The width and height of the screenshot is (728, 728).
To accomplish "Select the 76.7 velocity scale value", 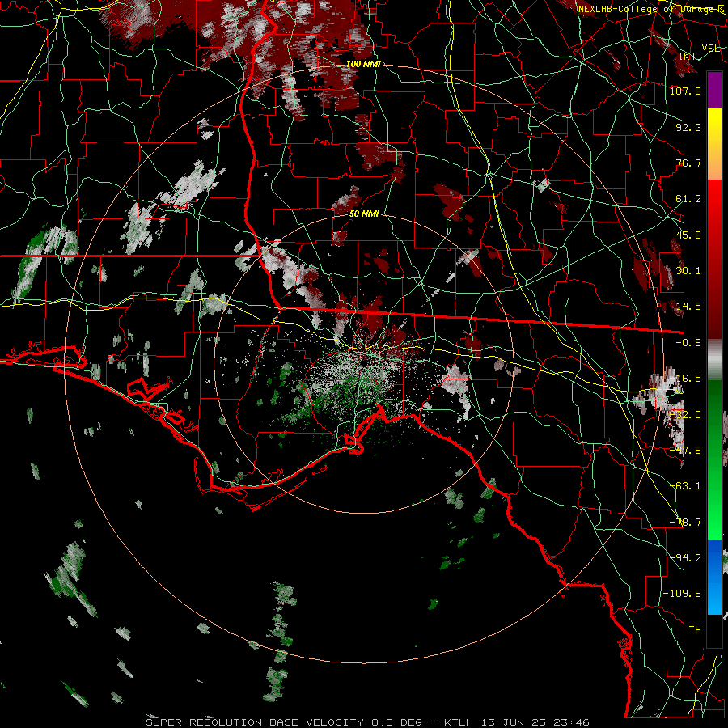I will (688, 163).
